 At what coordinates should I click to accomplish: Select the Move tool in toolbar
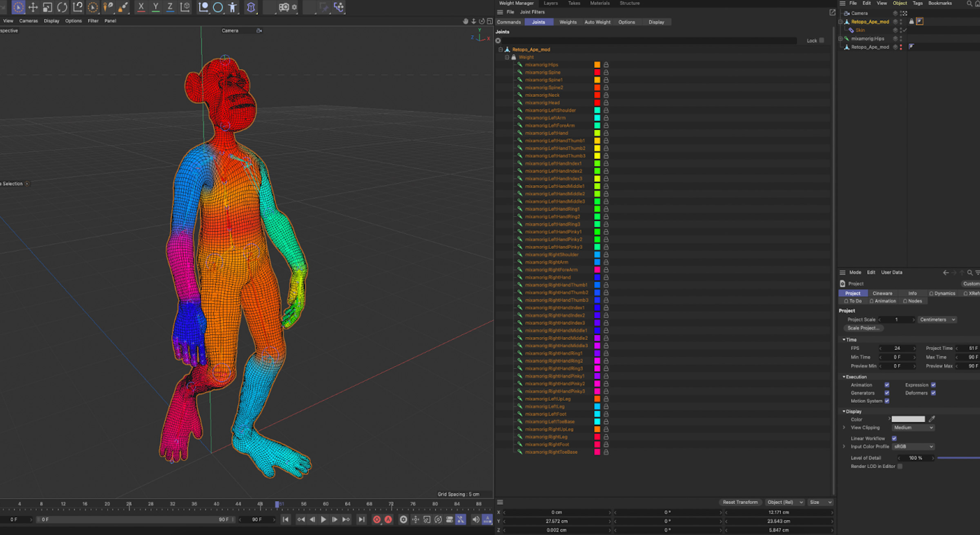[33, 7]
